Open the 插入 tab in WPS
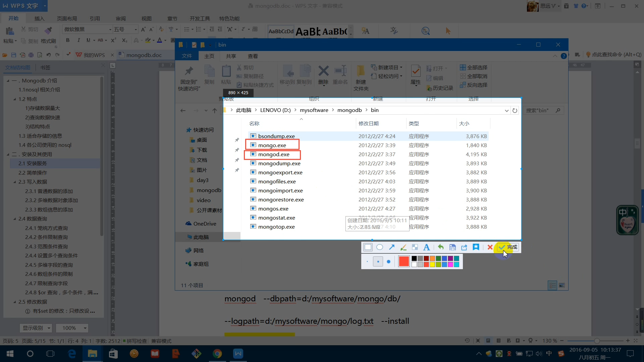Viewport: 644px width, 362px height. (x=39, y=18)
